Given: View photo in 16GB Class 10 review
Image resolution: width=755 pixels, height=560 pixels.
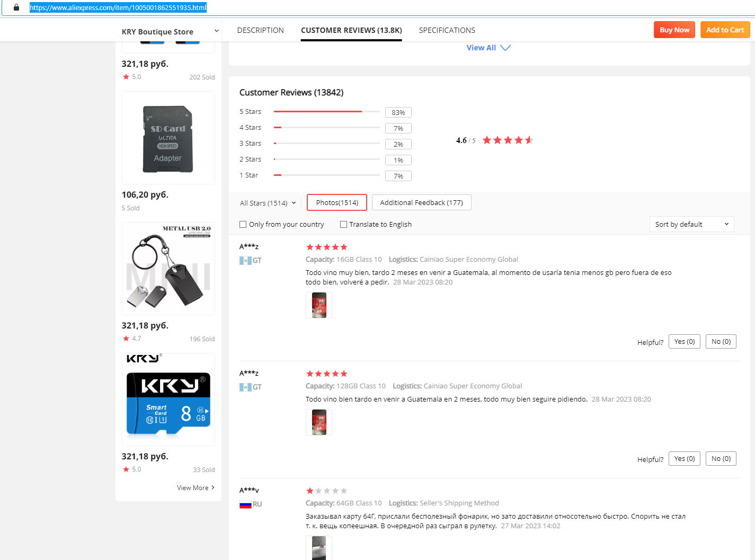Looking at the screenshot, I should coord(319,305).
